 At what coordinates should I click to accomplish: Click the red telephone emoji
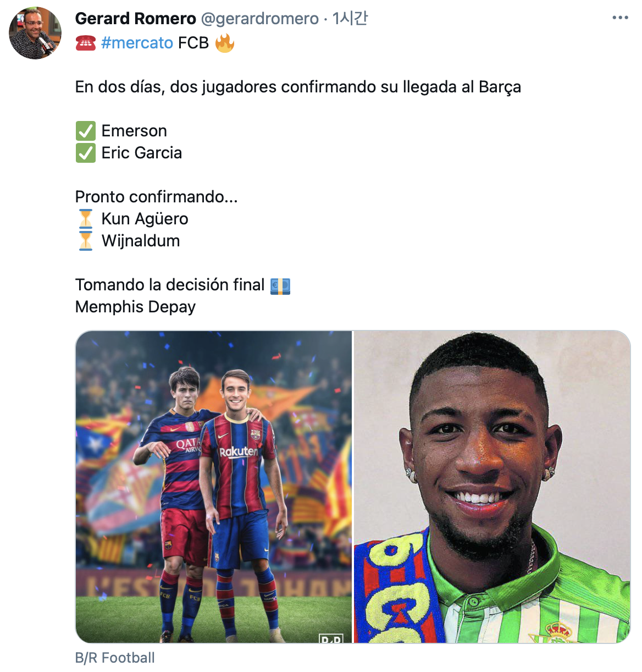[85, 43]
